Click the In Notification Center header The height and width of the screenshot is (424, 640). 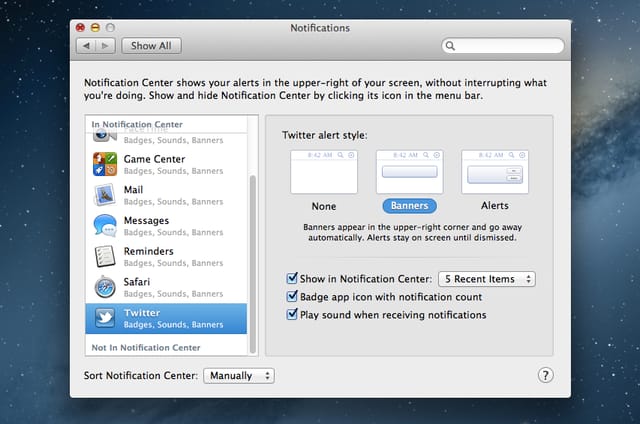point(137,124)
